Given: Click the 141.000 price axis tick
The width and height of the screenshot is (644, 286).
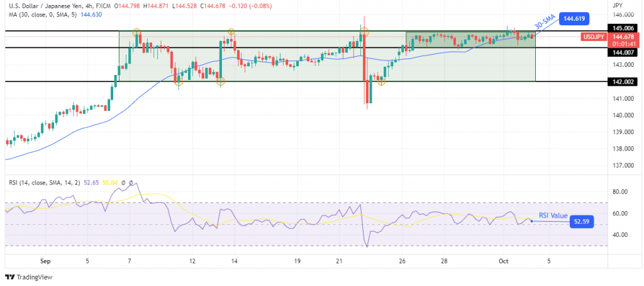Looking at the screenshot, I should 622,99.
